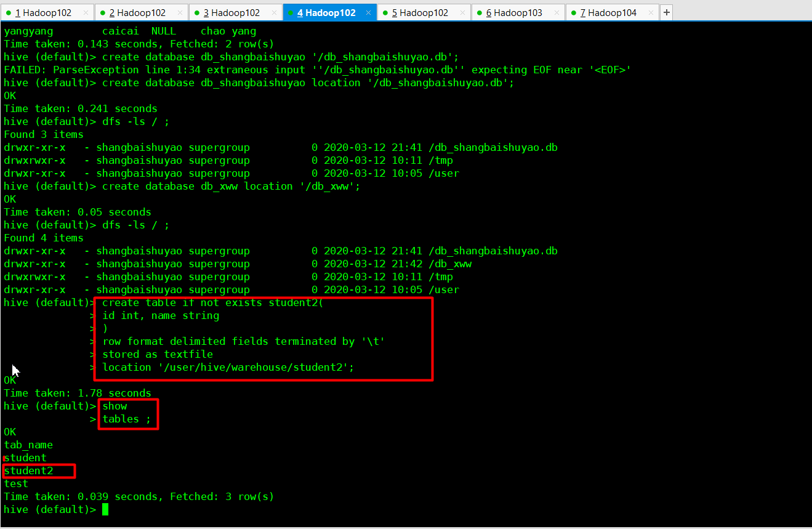
Task: Click the 'Time taken: 0.05 seconds' line
Action: (x=78, y=212)
